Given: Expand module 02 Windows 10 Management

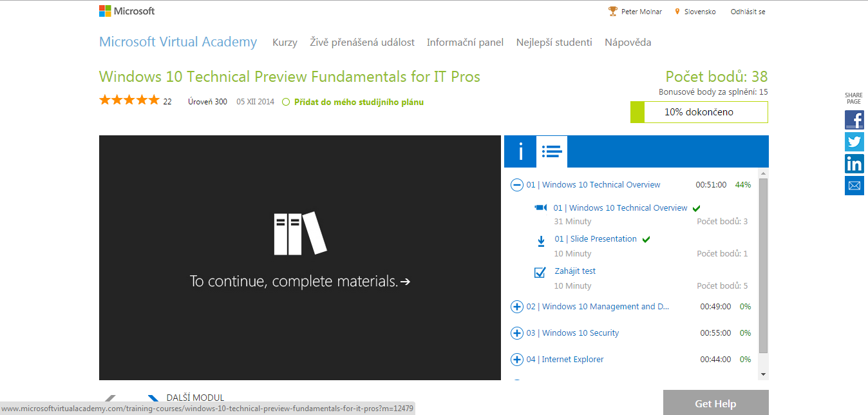Looking at the screenshot, I should click(516, 307).
